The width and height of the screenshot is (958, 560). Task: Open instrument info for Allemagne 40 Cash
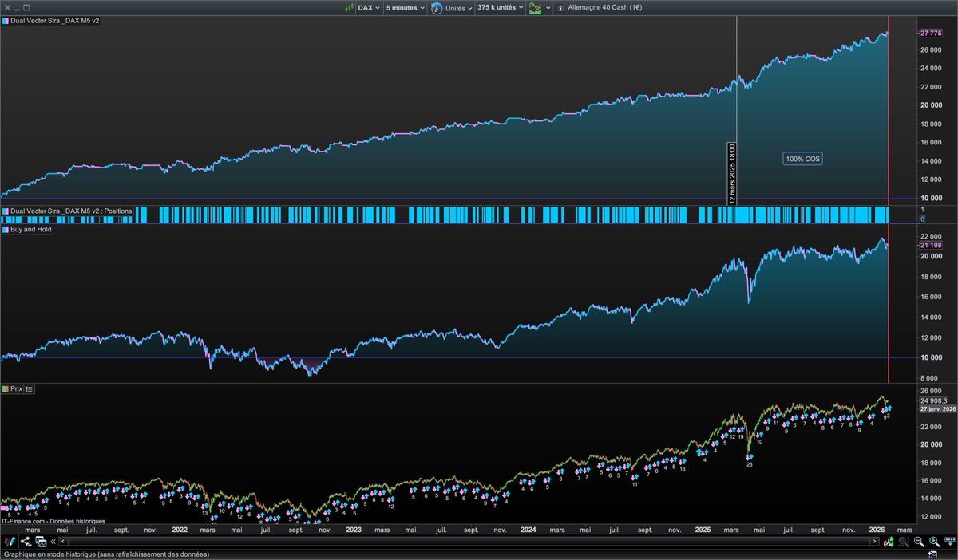pos(560,7)
